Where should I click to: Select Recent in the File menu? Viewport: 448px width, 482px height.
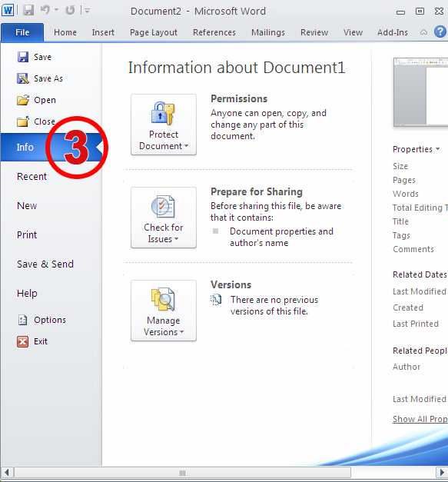[32, 177]
